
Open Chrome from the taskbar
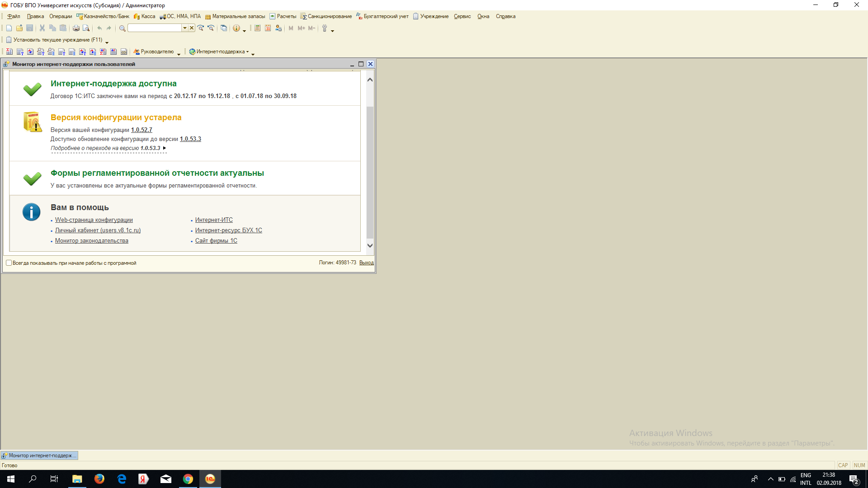(188, 479)
